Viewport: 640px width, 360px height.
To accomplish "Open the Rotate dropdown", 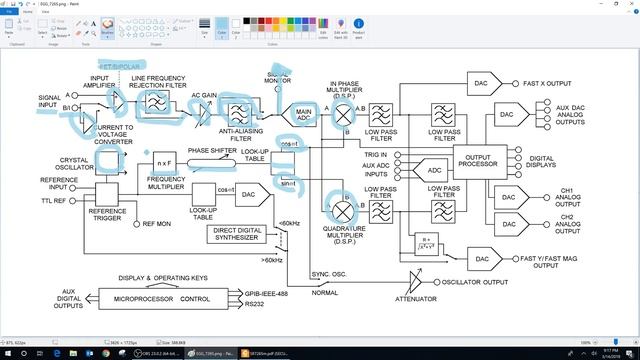I will 60,36.
